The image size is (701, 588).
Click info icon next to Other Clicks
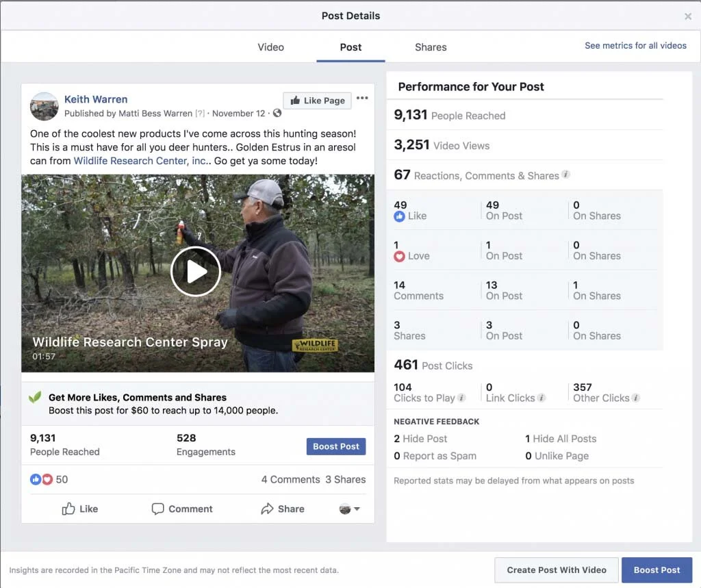click(x=636, y=398)
